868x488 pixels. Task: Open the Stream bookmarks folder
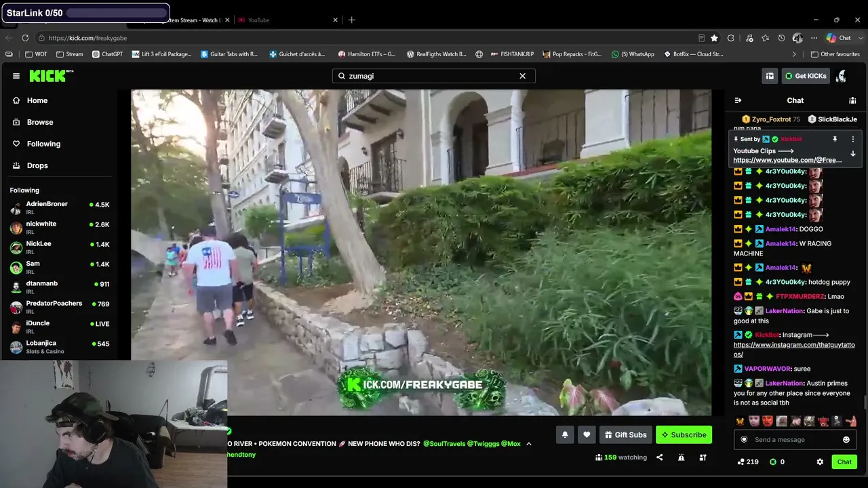tap(70, 54)
